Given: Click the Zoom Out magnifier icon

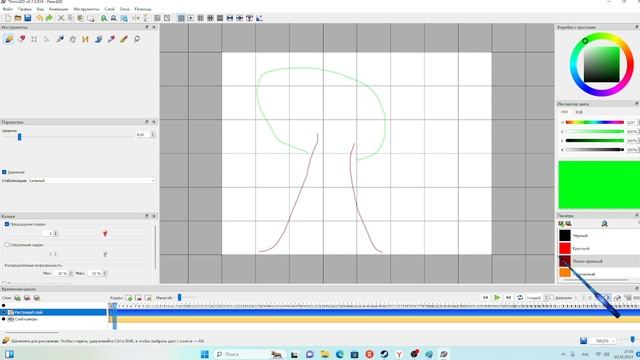Looking at the screenshot, I should point(114,18).
